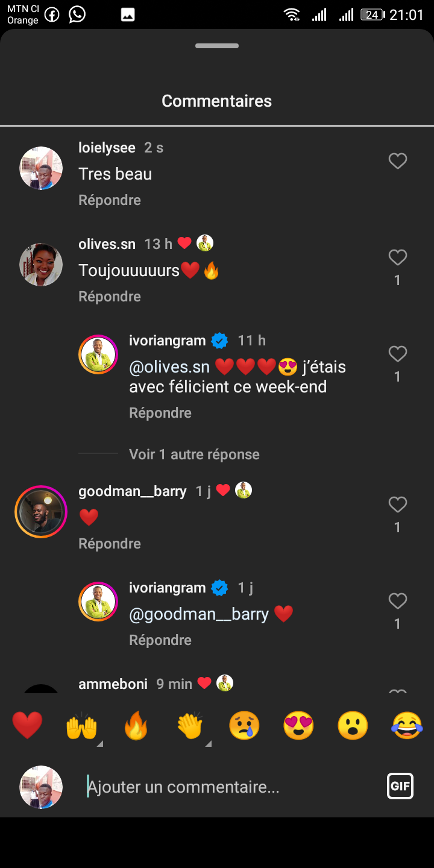Insert the heart-eyes emoji reaction
Image resolution: width=434 pixels, height=868 pixels.
[298, 725]
